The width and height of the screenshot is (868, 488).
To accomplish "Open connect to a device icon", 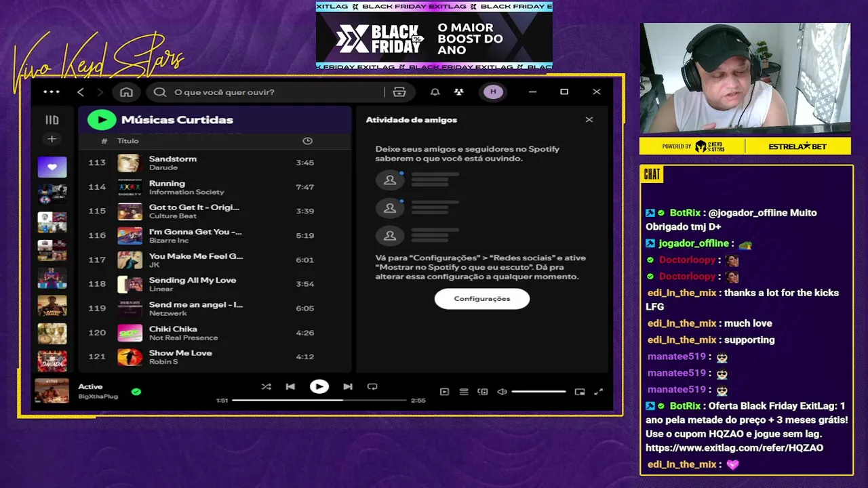I will pos(483,392).
